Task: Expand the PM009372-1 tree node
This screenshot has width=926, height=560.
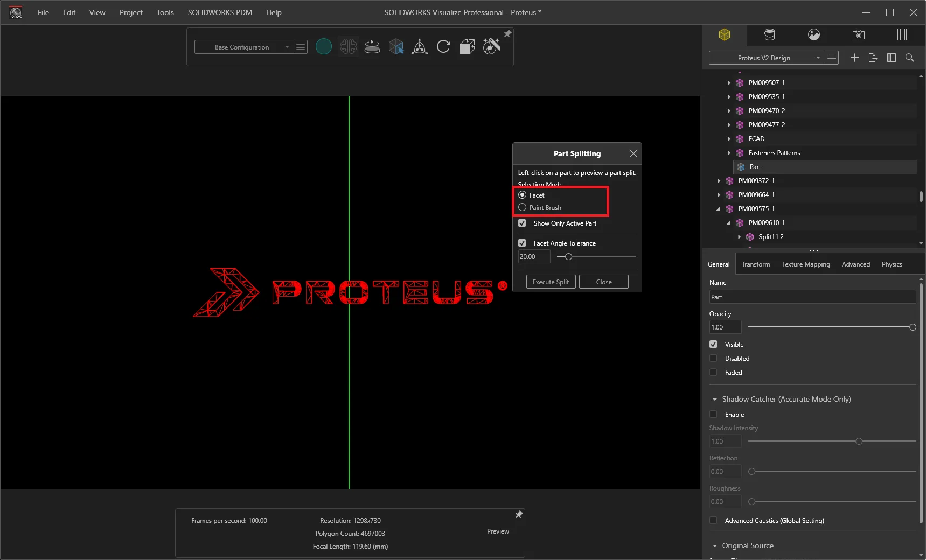Action: click(719, 181)
